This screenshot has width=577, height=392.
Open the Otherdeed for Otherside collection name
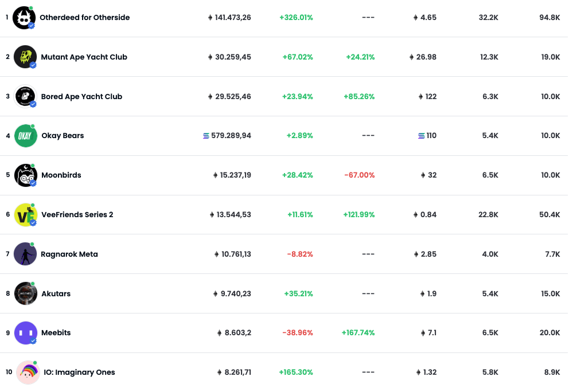point(85,18)
